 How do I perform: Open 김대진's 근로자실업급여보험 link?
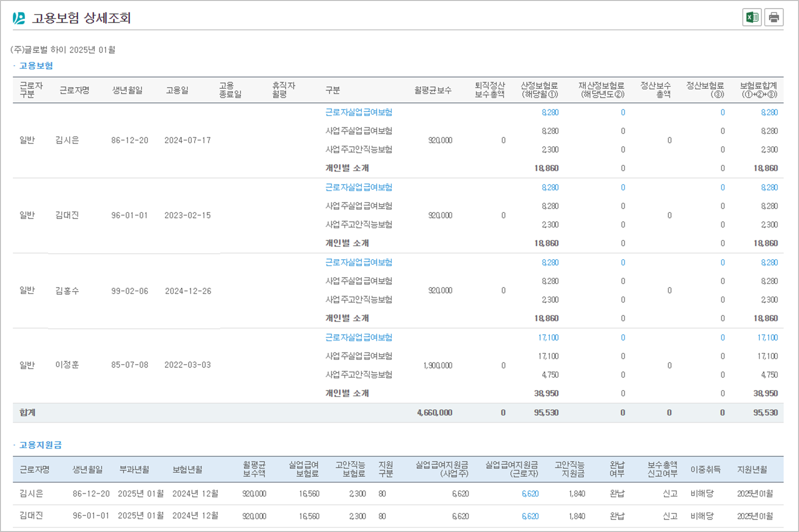click(x=359, y=187)
